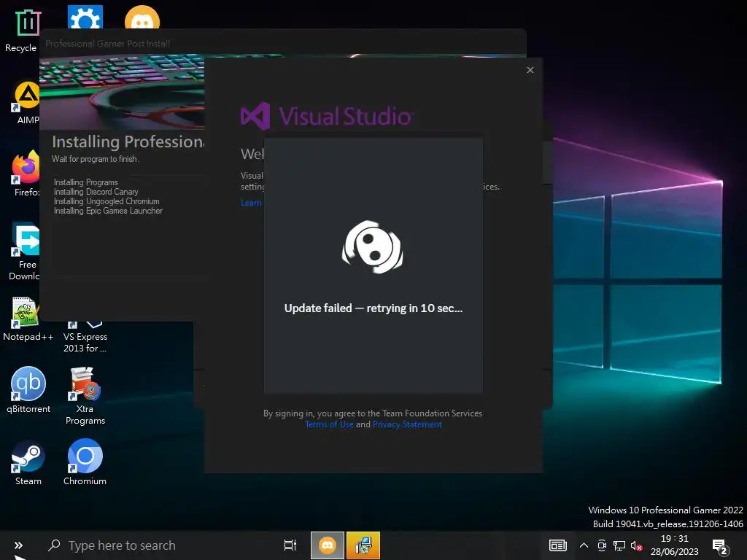Launch qBittorrent from the desktop
Viewport: 747px width, 560px height.
click(x=28, y=384)
